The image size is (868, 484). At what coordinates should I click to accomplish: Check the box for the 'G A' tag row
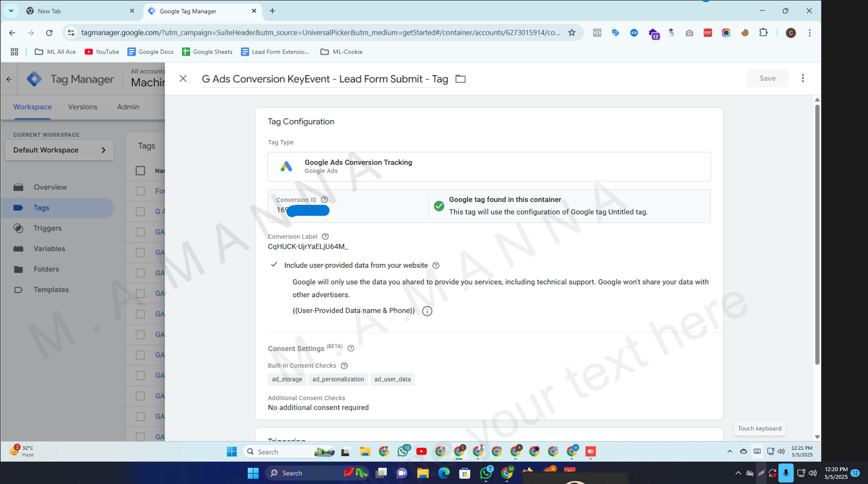(x=140, y=212)
